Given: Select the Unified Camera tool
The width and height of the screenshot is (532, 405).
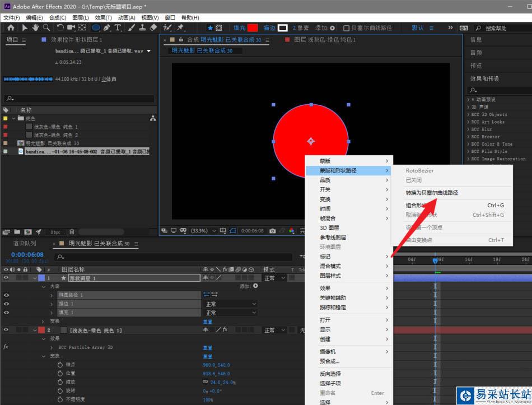Looking at the screenshot, I should point(71,28).
